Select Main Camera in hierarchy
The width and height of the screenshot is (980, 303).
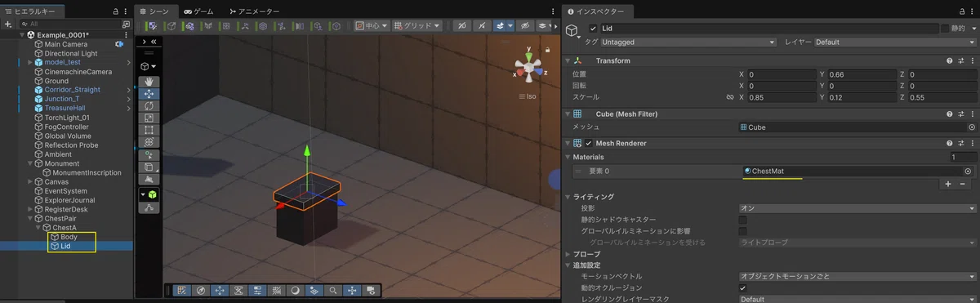click(66, 44)
